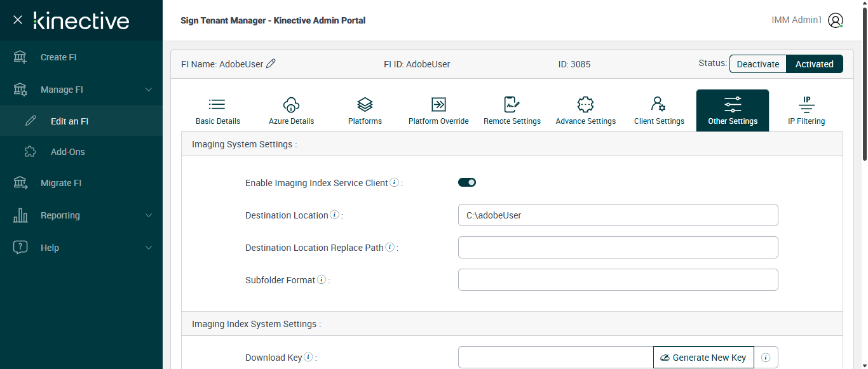This screenshot has height=369, width=868.
Task: Switch FI status to Deactivate
Action: point(757,64)
